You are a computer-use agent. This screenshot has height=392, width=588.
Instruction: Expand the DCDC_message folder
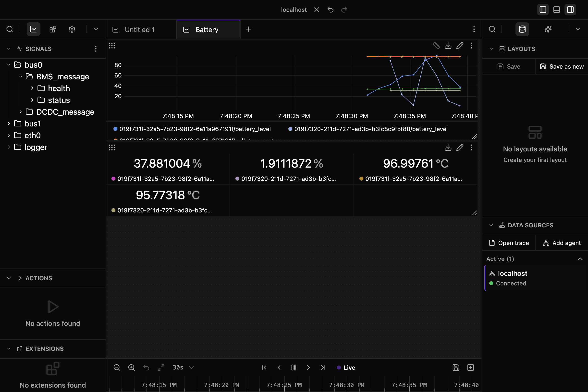coord(21,112)
